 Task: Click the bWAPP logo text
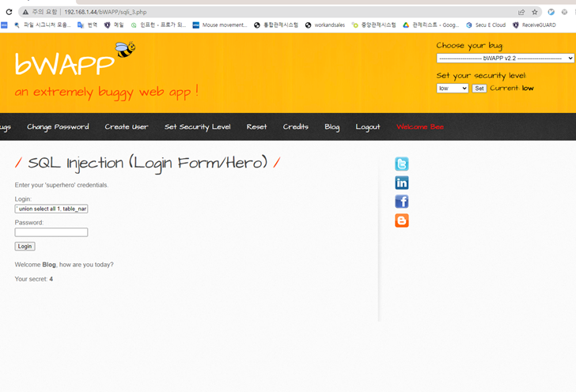pos(65,63)
